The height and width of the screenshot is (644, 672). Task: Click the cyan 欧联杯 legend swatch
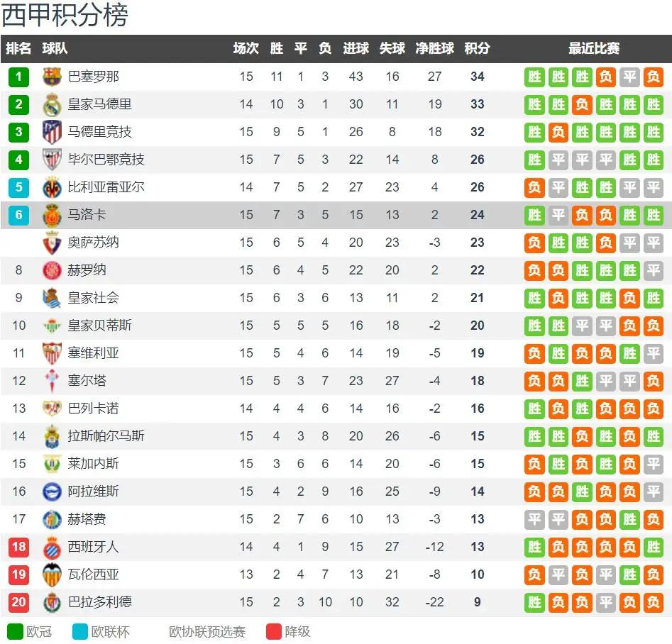pos(80,631)
